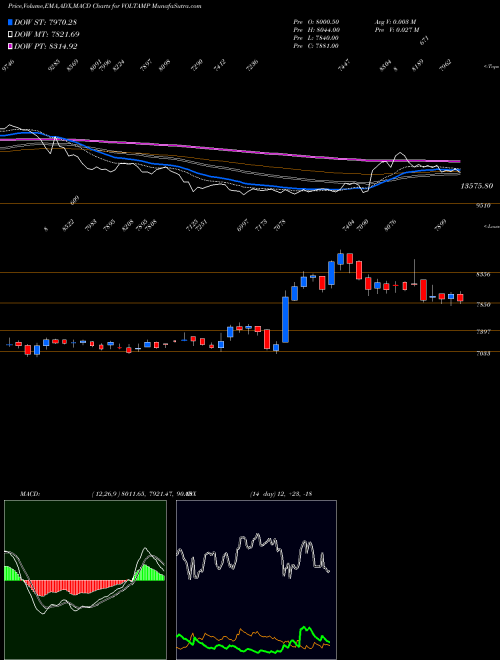The height and width of the screenshot is (660, 500).
Task: Click inside the dark blue ADX chart panel
Action: [256, 580]
